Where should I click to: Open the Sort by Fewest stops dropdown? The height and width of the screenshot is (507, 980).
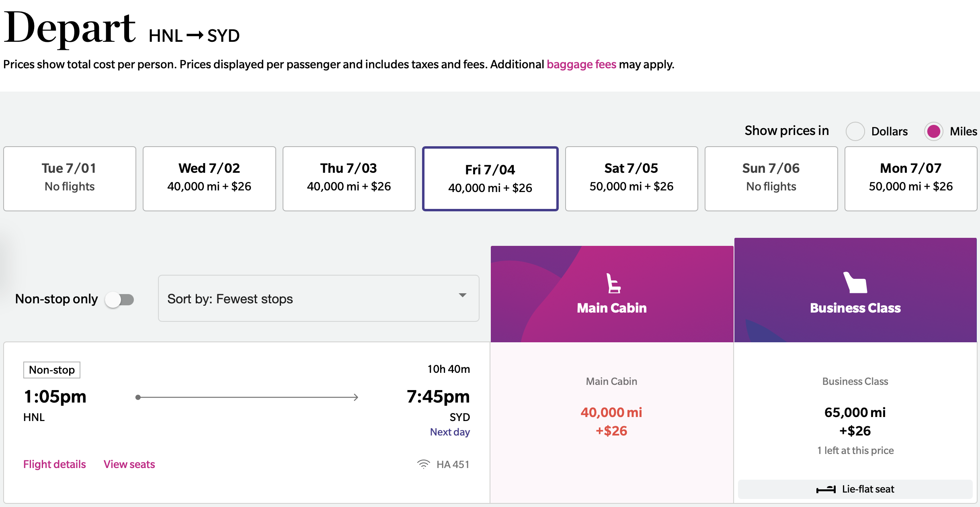tap(318, 298)
